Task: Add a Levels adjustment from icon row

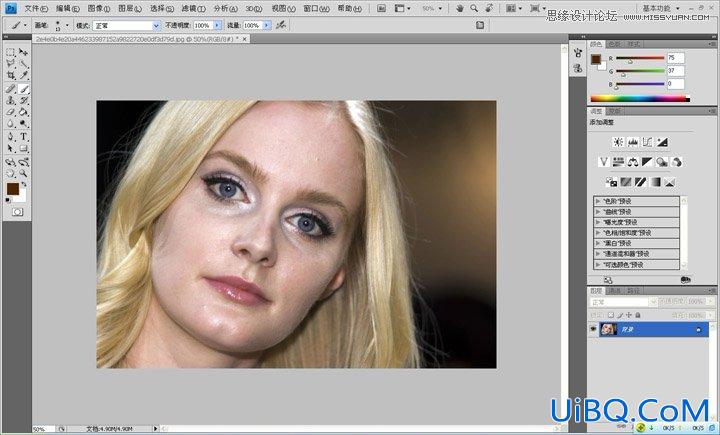Action: (x=633, y=142)
